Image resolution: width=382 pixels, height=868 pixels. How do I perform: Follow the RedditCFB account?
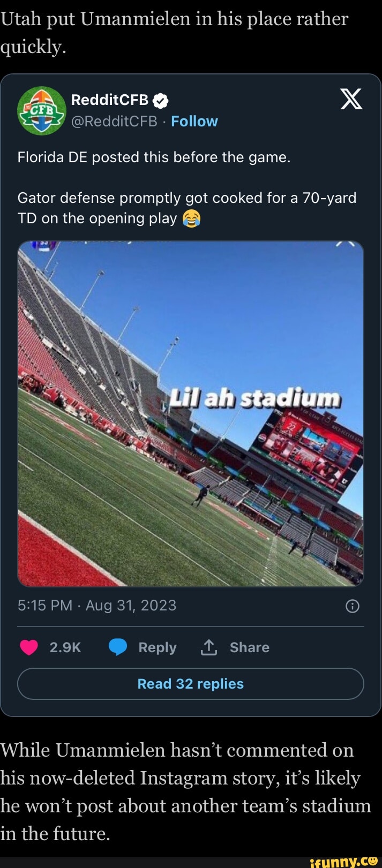click(x=194, y=121)
